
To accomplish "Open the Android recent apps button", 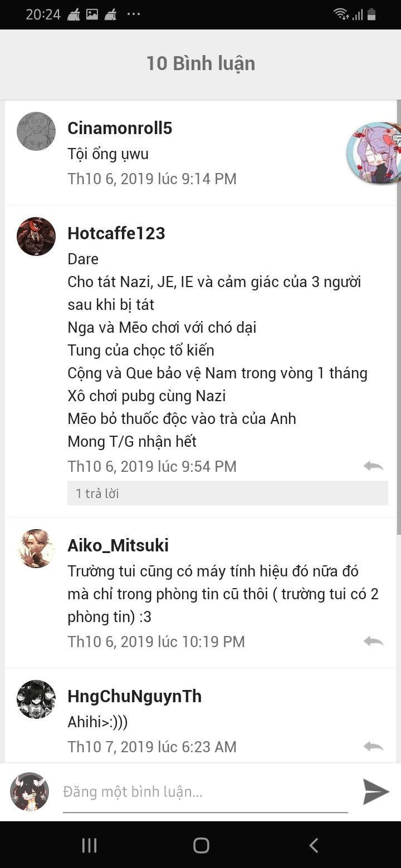I will point(89,846).
